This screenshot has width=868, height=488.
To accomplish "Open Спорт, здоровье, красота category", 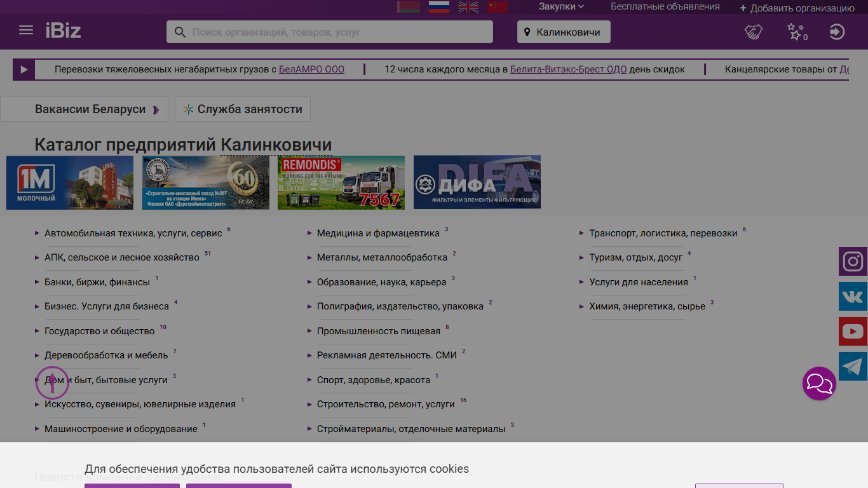I will pos(374,380).
